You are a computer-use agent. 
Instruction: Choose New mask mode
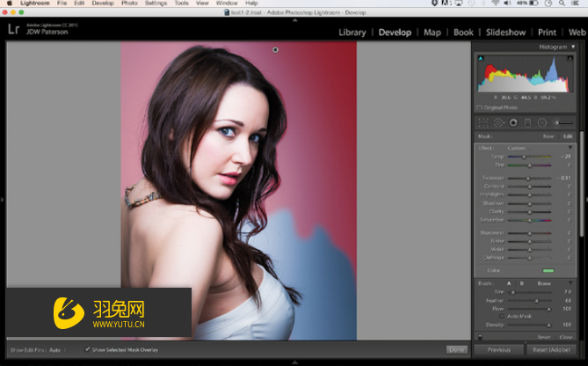(548, 136)
